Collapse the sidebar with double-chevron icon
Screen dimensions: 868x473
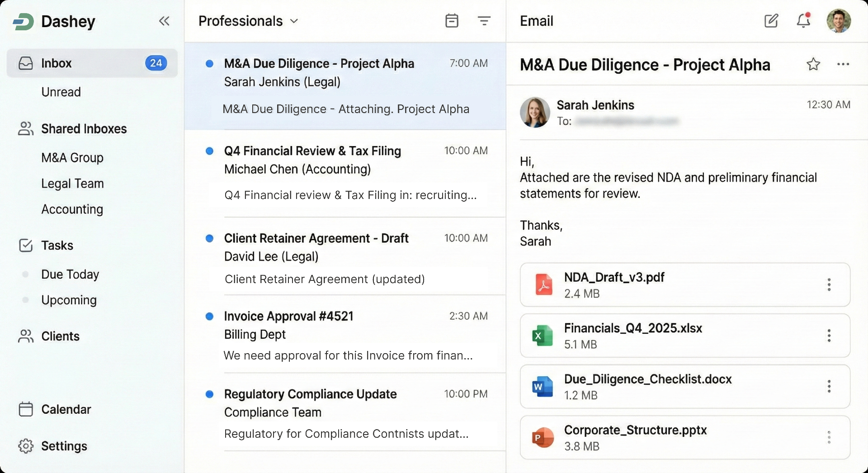point(164,21)
